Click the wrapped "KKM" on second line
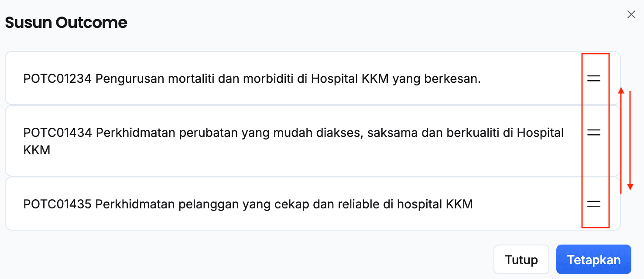644x279 pixels. point(37,150)
